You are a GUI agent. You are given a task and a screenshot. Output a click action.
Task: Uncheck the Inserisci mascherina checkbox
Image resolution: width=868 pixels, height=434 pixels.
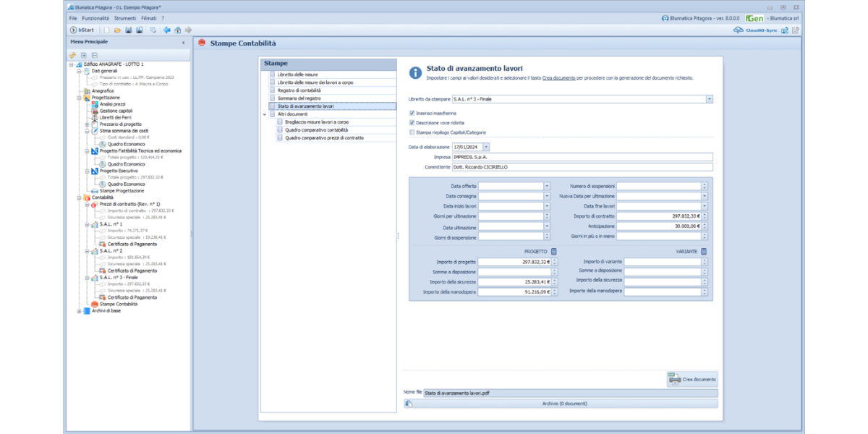pos(412,113)
